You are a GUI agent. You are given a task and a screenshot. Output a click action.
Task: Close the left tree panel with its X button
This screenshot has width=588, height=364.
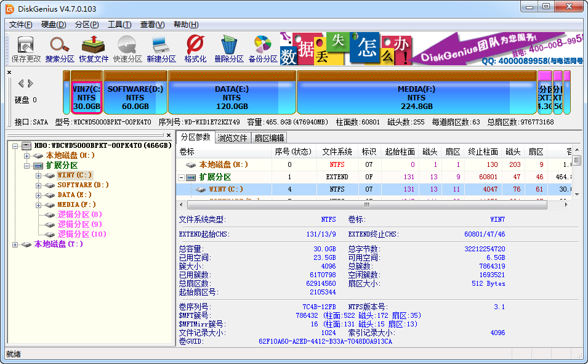point(169,134)
